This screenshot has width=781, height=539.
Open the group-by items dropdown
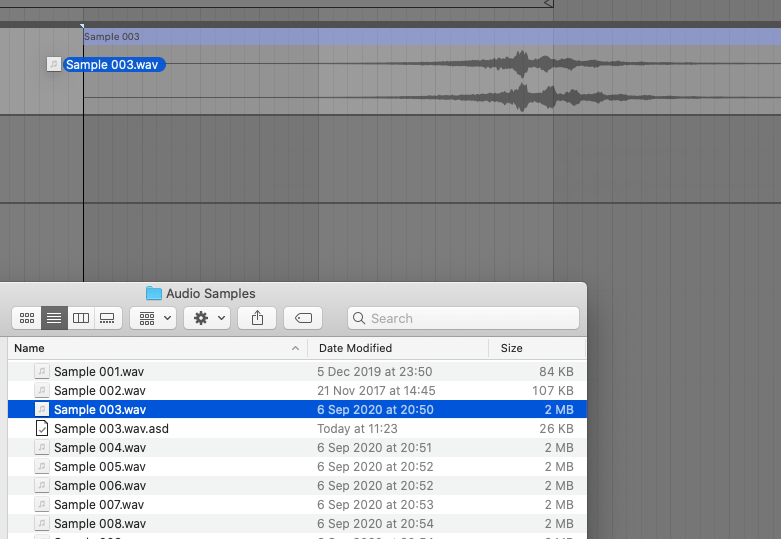click(x=154, y=318)
